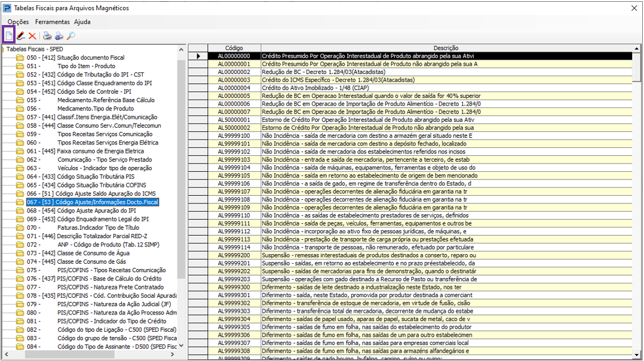Image resolution: width=644 pixels, height=361 pixels.
Task: Click folder icon next to 084 Tipo de Assinante
Action: pos(20,347)
